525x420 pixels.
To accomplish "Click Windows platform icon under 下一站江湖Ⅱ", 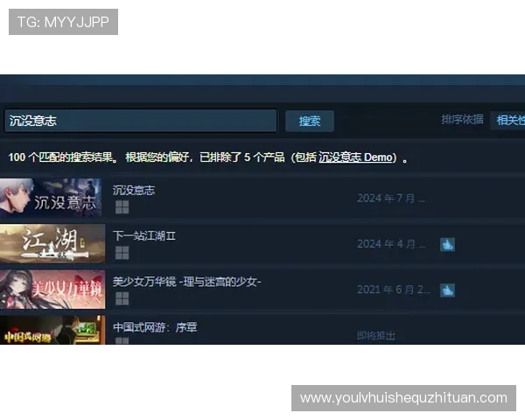I will pos(122,253).
